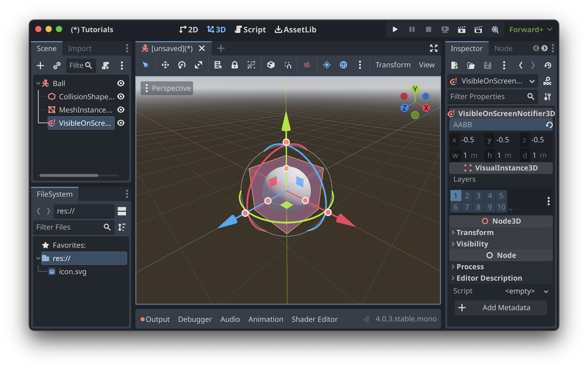
Task: Toggle the preview sunlight
Action: click(x=327, y=65)
